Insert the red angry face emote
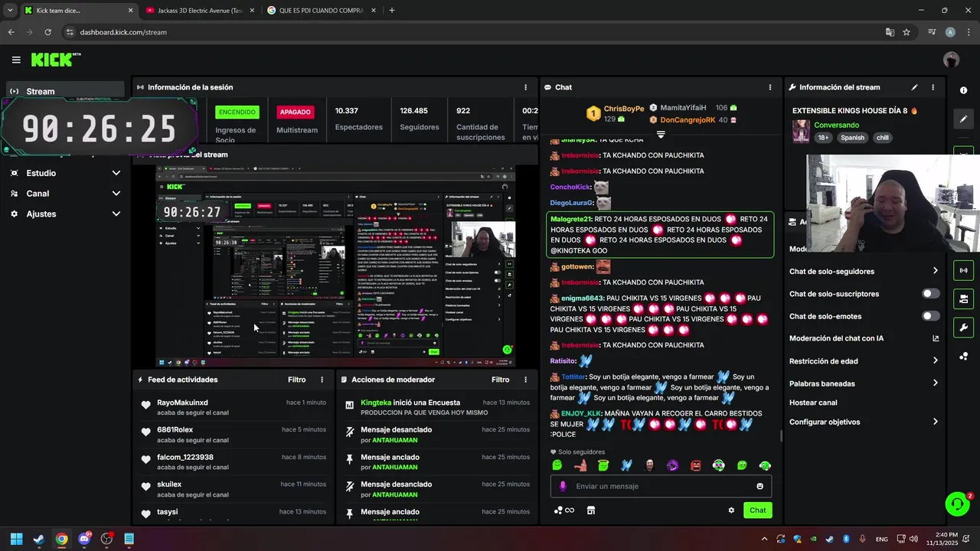This screenshot has width=980, height=551. click(x=695, y=465)
